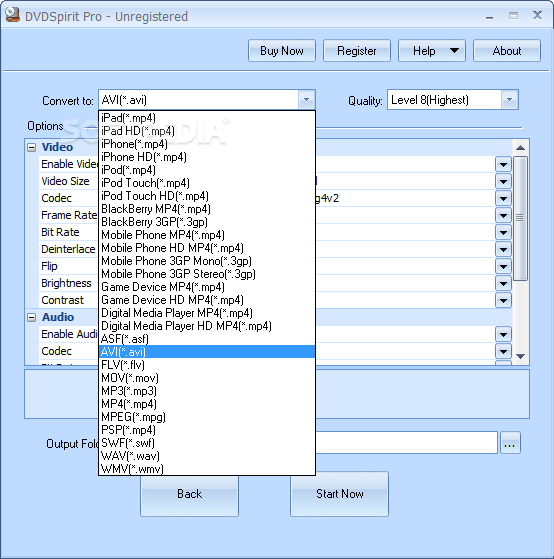This screenshot has height=559, width=554.
Task: Choose SWF(*.swf) from the list
Action: point(207,443)
